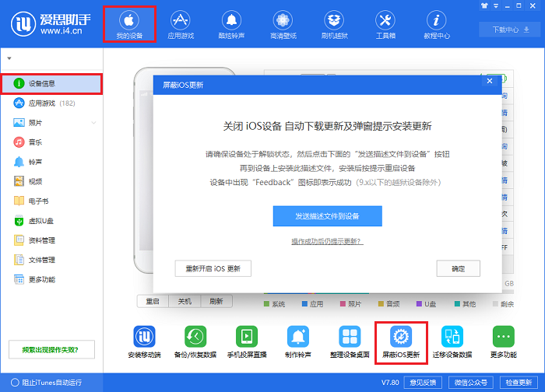This screenshot has height=392, width=545.
Task: Click the 应用 blue storage legend swatch
Action: coord(305,304)
